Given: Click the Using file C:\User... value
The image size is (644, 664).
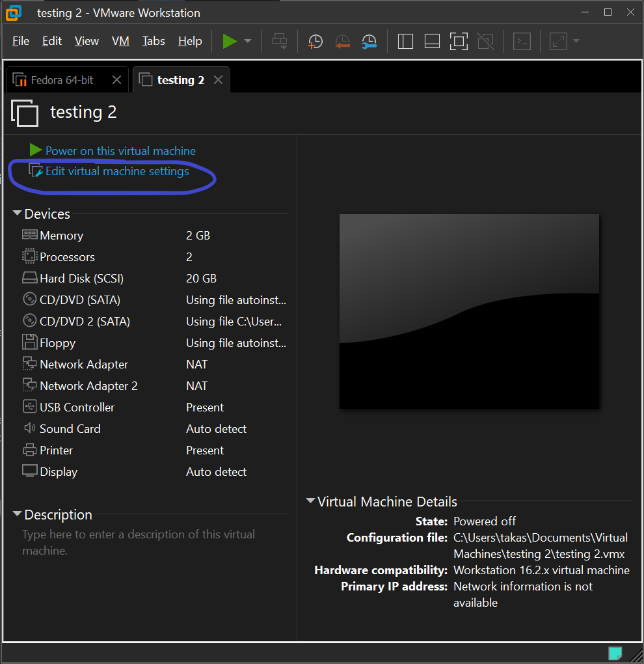Looking at the screenshot, I should [234, 322].
